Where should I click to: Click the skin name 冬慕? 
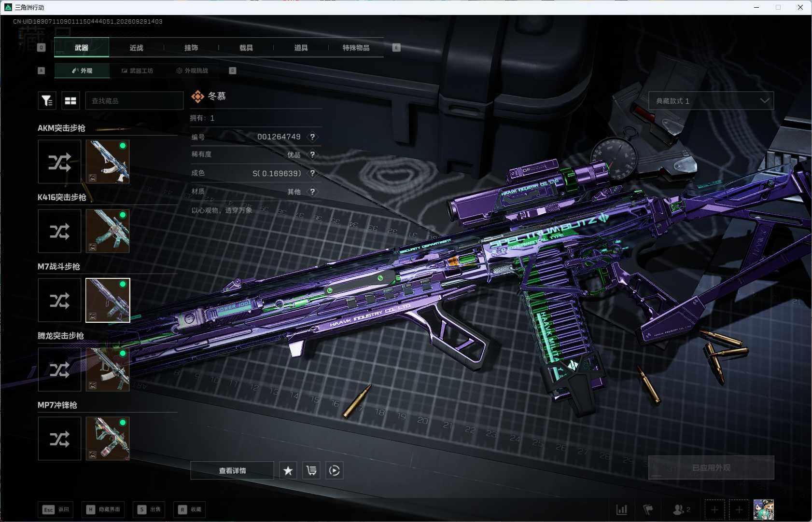tap(217, 96)
